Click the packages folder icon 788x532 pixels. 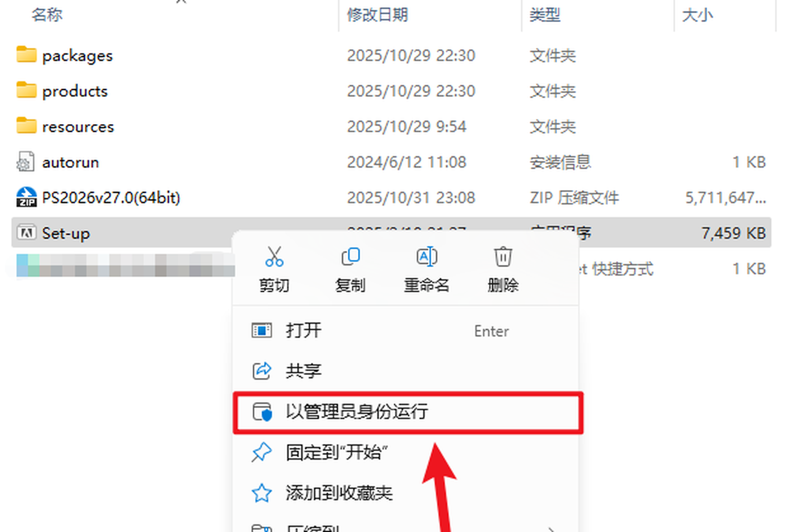point(26,55)
